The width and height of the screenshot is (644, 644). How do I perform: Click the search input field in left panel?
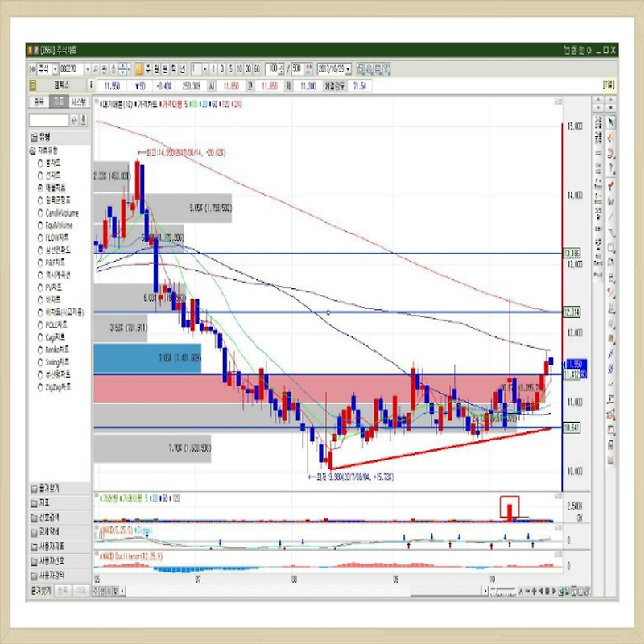point(49,120)
